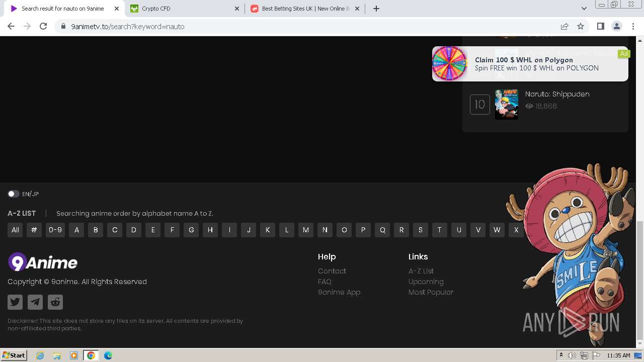The height and width of the screenshot is (362, 644).
Task: Show anime starting with letter P
Action: [x=363, y=230]
